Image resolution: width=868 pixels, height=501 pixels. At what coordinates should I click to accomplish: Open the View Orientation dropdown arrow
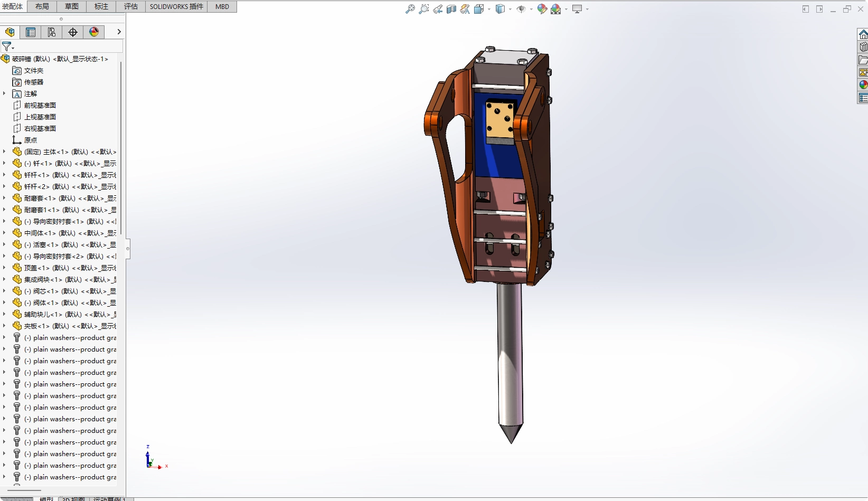point(489,9)
